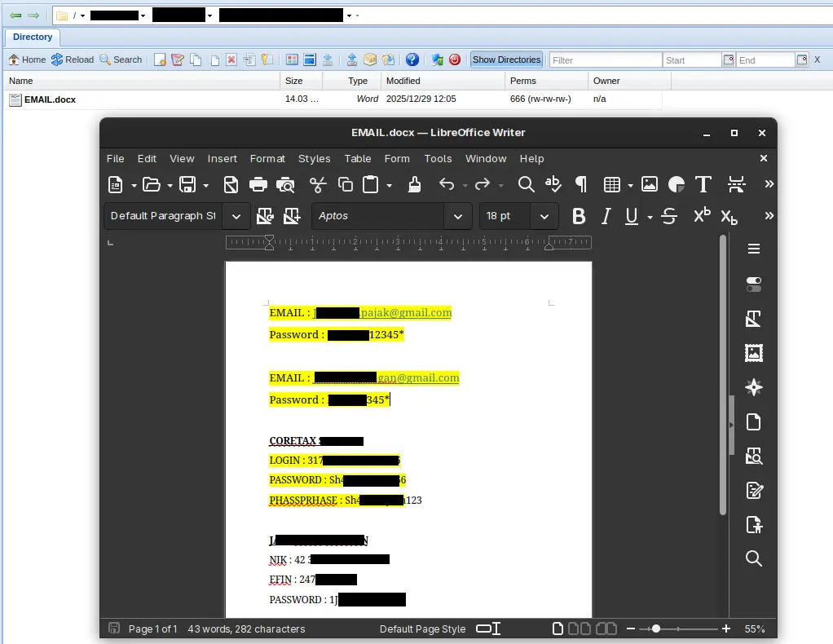Open the underline style dropdown arrow
The height and width of the screenshot is (644, 833).
[650, 217]
